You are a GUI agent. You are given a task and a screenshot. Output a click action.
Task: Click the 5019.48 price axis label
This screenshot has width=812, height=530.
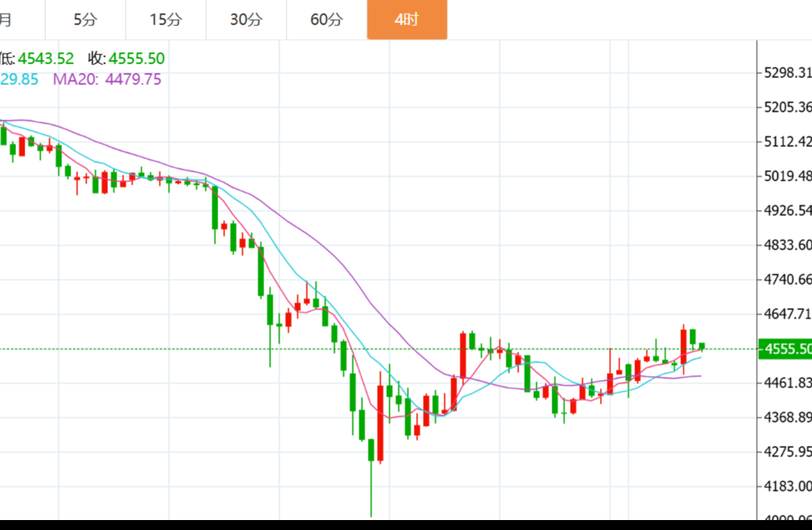[x=787, y=176]
